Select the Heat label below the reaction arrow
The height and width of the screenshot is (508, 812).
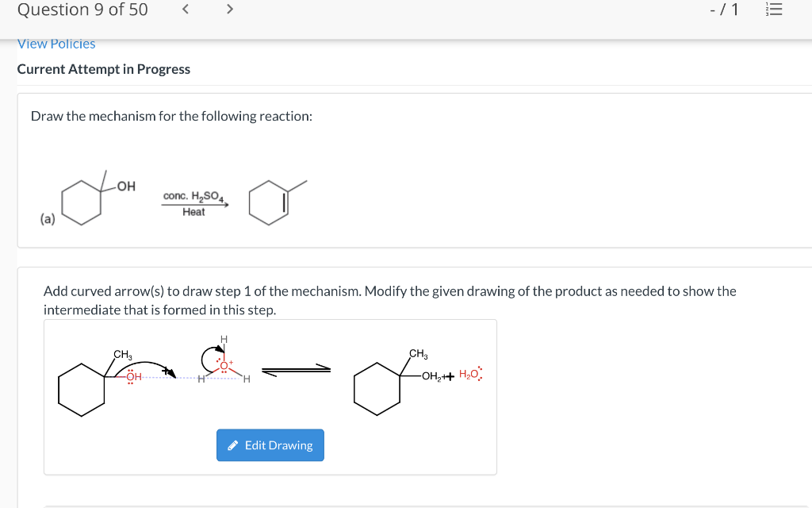pyautogui.click(x=194, y=212)
